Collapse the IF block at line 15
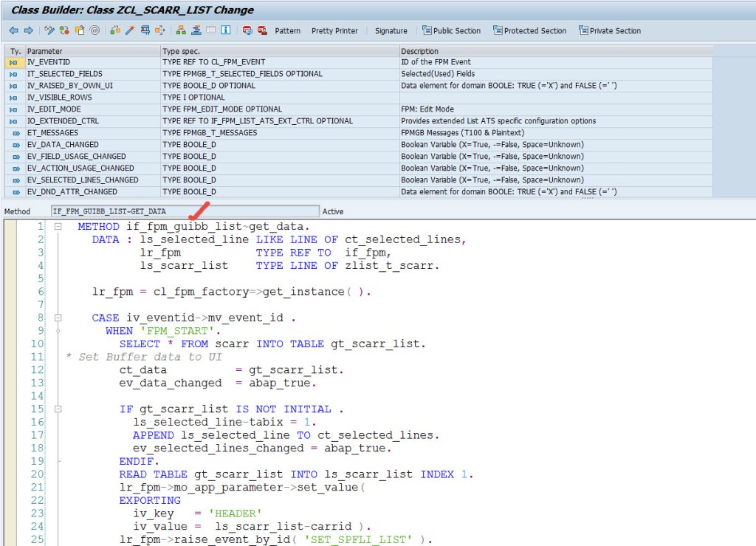 coord(58,409)
